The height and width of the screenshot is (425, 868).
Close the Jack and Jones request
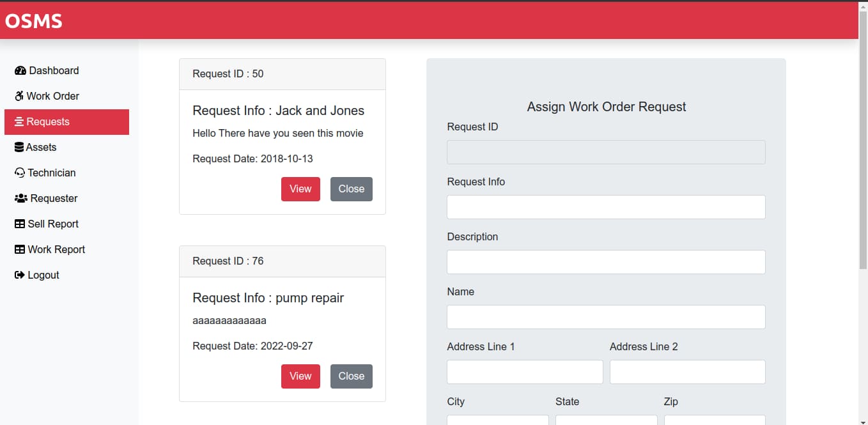point(351,189)
